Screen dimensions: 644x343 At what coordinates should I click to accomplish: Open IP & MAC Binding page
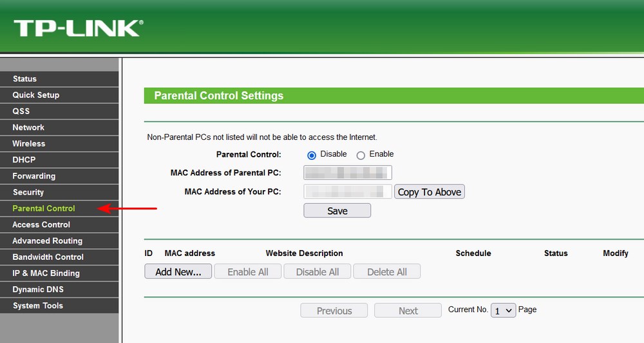pos(59,273)
